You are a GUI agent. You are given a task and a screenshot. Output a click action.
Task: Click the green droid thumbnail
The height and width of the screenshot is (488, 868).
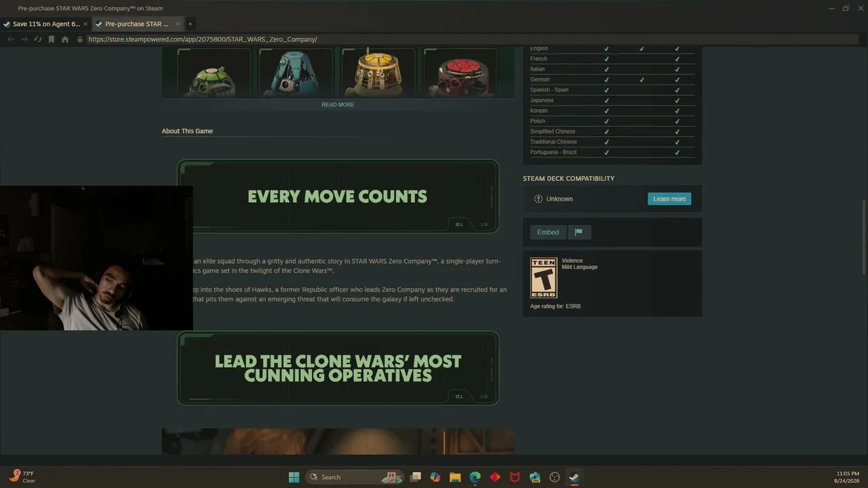point(214,73)
